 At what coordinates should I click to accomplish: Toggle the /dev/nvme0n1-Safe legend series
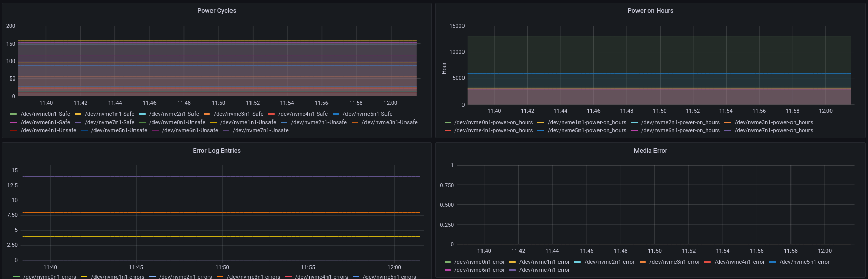[45, 114]
